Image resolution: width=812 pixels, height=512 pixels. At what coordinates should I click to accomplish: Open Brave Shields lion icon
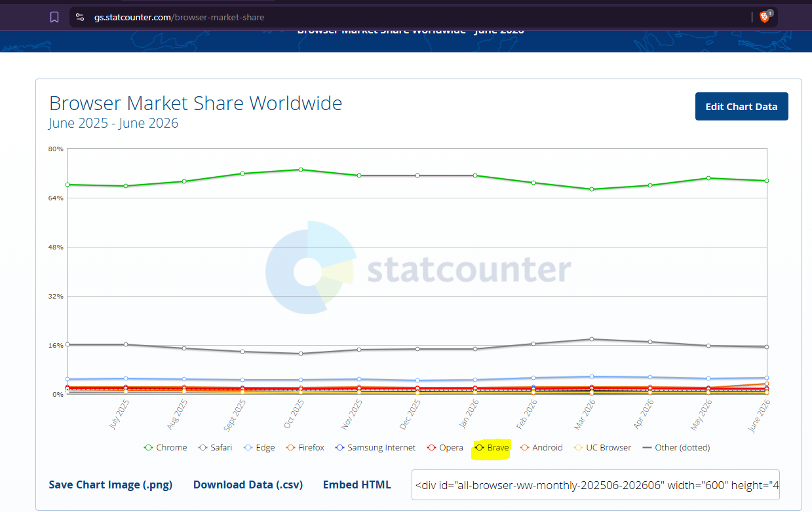click(765, 17)
